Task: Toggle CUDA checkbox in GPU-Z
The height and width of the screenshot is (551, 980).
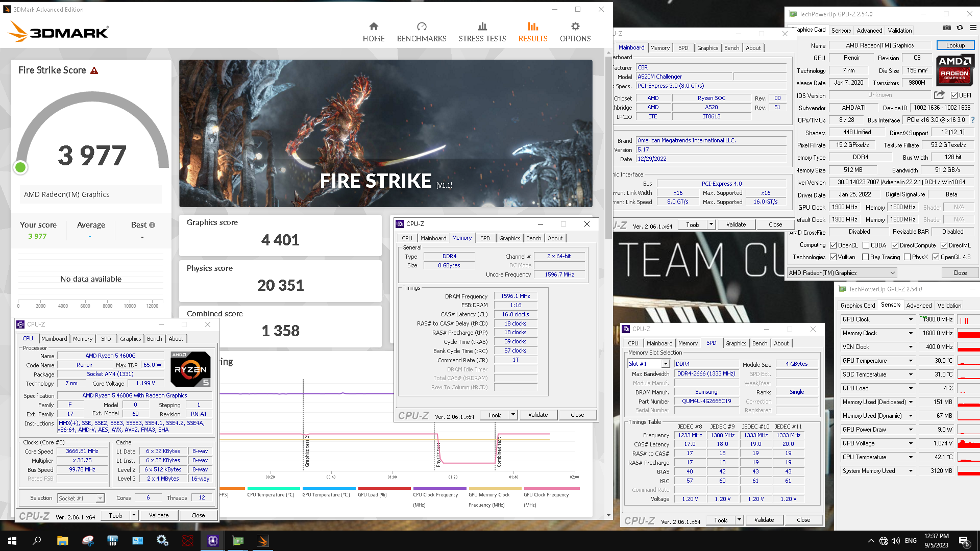Action: click(866, 245)
